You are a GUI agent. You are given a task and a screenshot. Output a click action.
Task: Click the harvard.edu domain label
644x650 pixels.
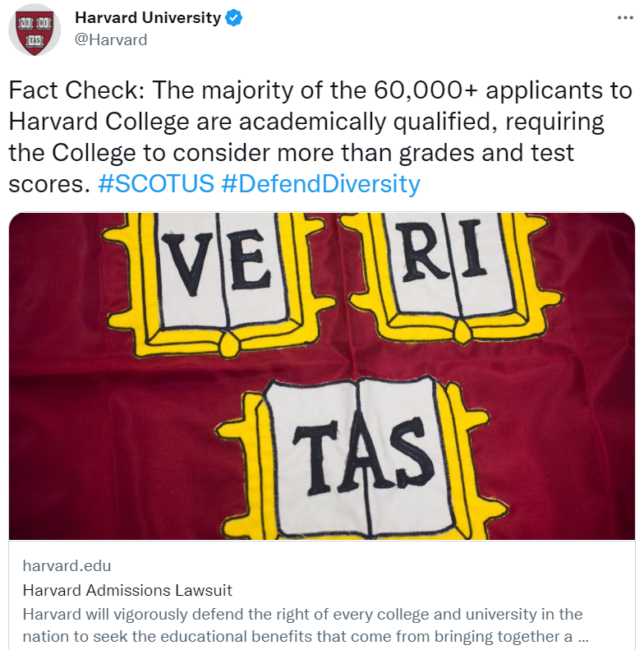click(x=67, y=565)
